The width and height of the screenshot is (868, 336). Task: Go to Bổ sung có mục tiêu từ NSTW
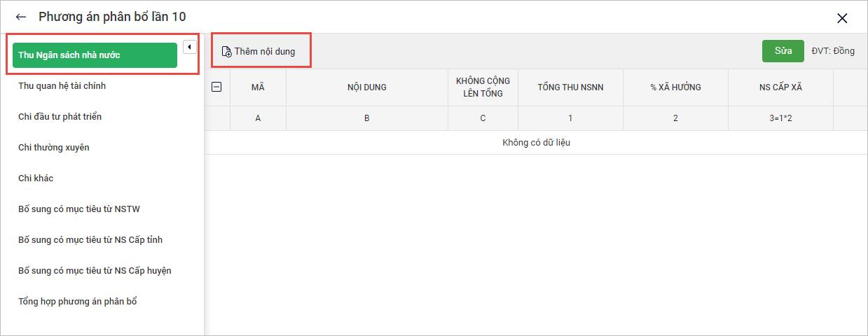coord(80,209)
